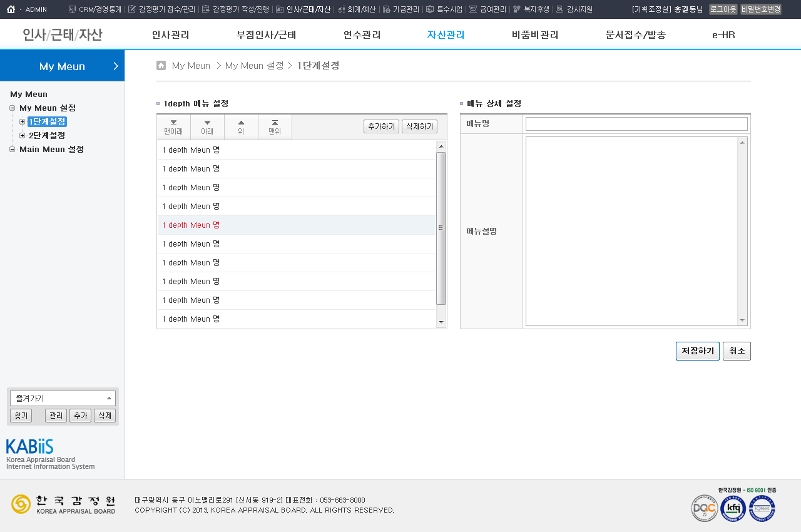
Task: Open the 인사관리 menu
Action: point(170,35)
